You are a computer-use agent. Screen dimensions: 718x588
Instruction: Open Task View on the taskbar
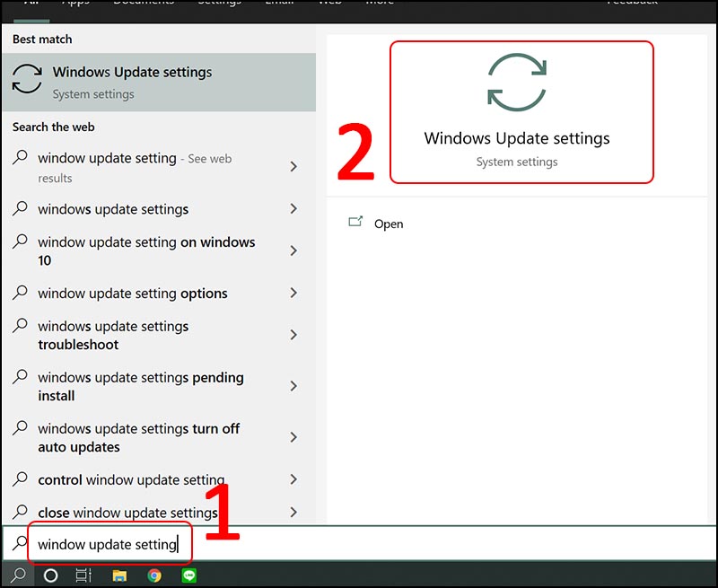(83, 575)
